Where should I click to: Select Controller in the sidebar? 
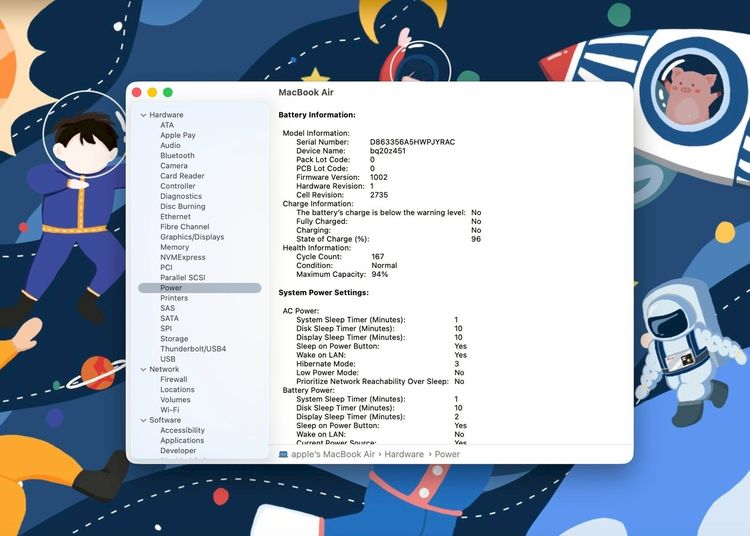click(x=178, y=186)
